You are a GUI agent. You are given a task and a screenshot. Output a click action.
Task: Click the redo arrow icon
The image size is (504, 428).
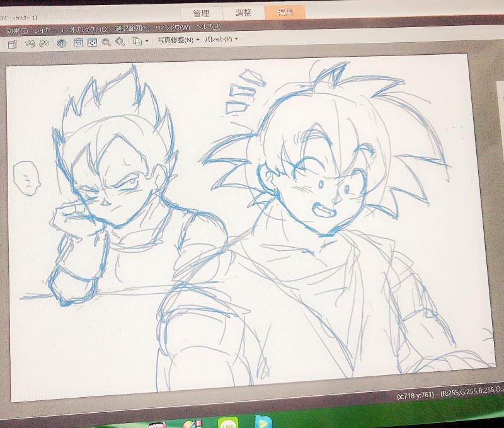44,43
